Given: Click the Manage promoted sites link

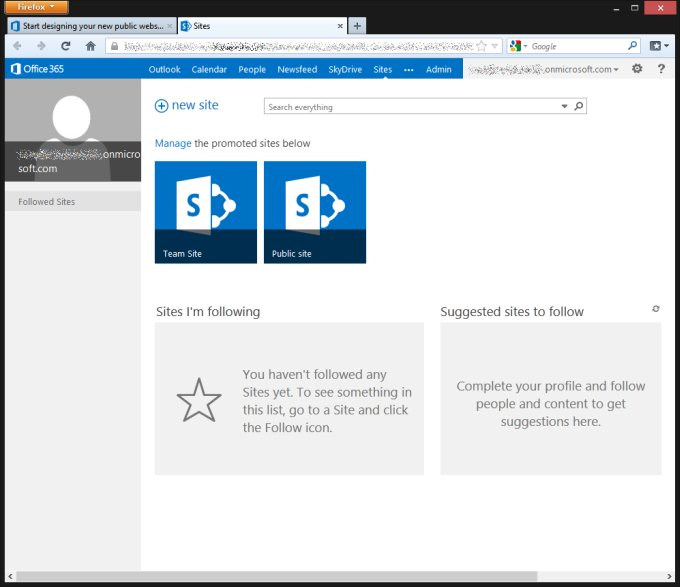Looking at the screenshot, I should coord(172,143).
